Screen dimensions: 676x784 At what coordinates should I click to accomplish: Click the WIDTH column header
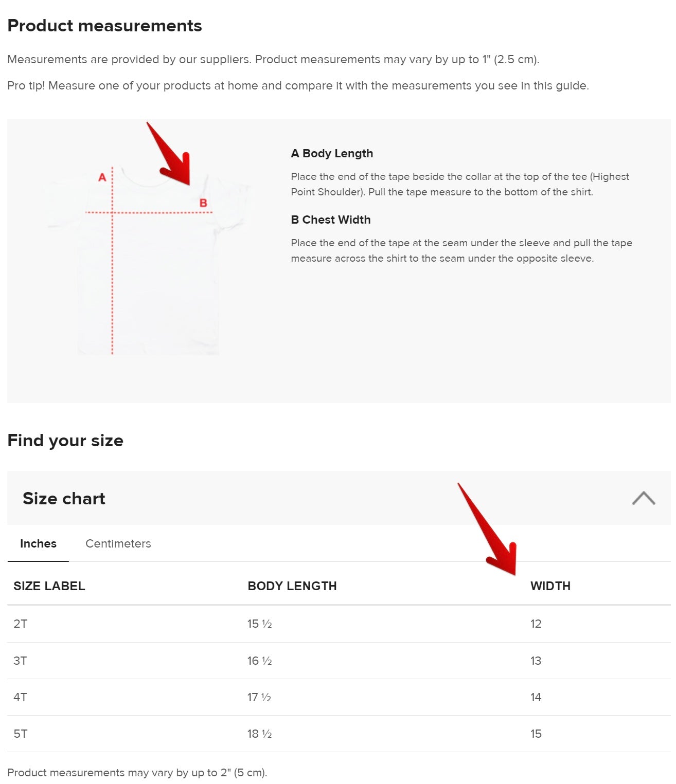pyautogui.click(x=550, y=586)
